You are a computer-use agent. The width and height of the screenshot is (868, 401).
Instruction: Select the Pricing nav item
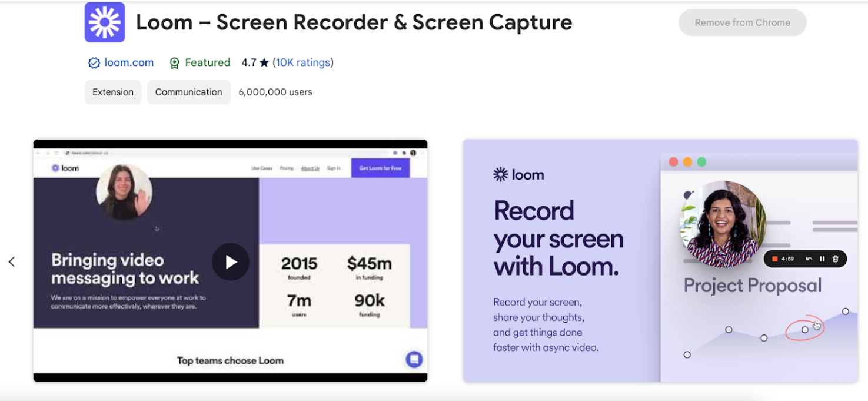(287, 168)
